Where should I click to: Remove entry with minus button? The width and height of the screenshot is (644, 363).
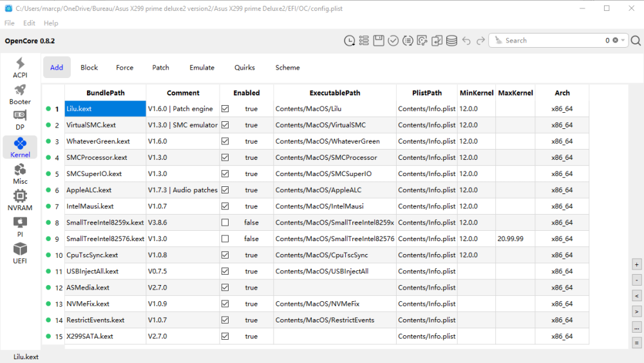pos(637,280)
